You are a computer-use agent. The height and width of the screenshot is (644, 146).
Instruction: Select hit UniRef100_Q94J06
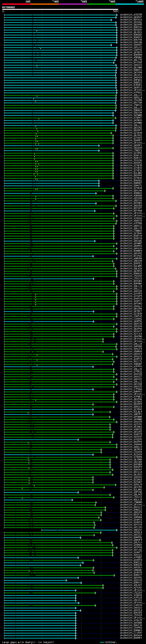[131, 42]
